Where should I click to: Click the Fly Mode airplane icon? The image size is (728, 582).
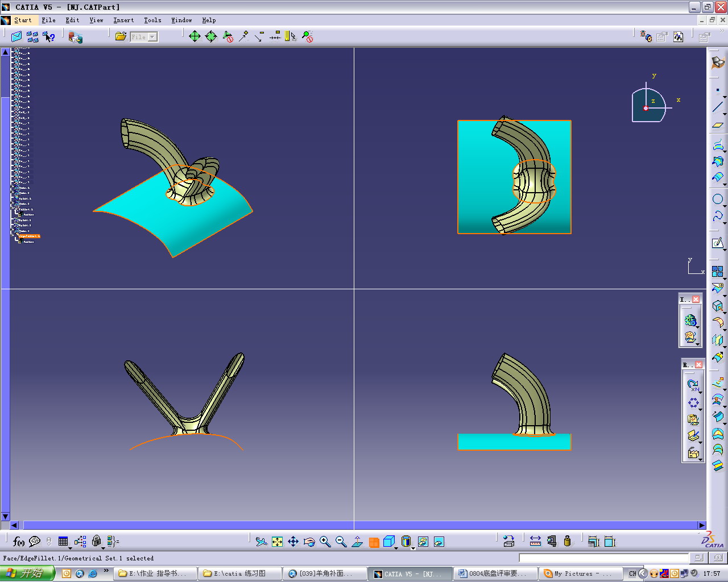261,542
